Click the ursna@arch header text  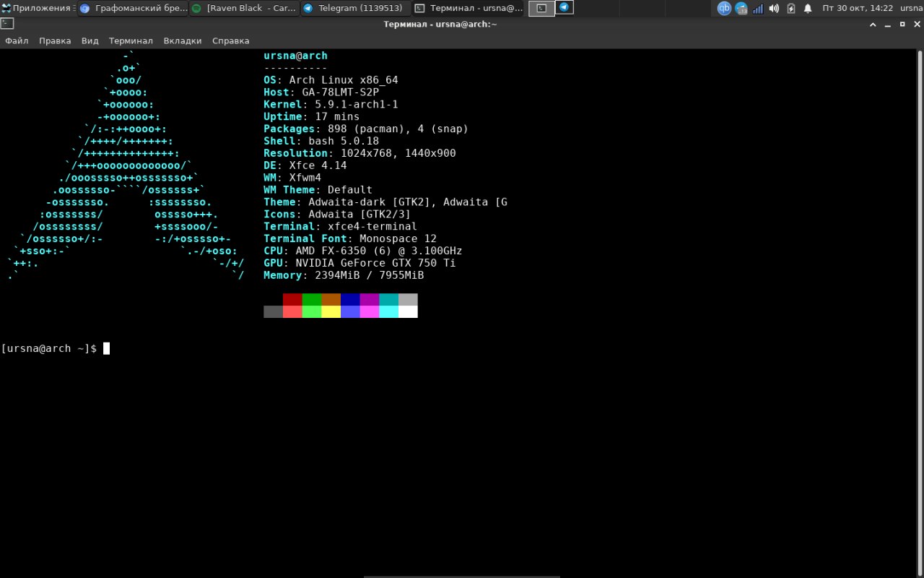[295, 56]
